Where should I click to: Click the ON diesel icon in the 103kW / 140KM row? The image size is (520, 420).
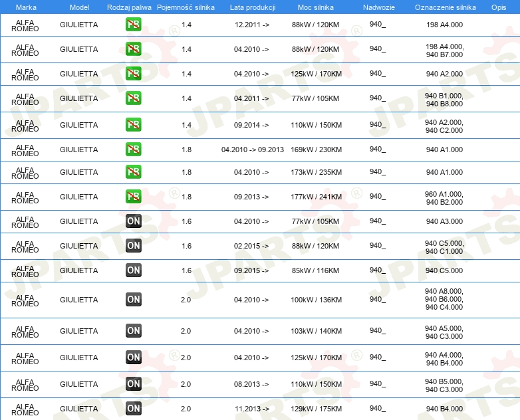pyautogui.click(x=133, y=330)
